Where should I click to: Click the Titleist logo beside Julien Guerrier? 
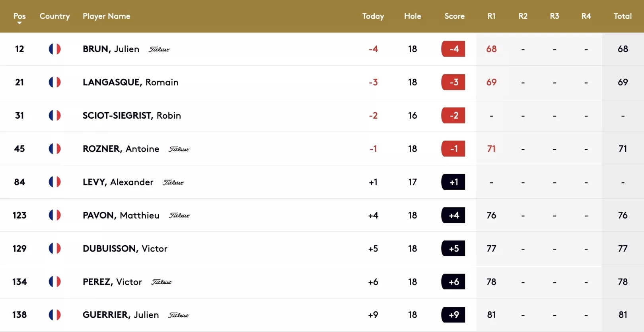click(x=179, y=315)
